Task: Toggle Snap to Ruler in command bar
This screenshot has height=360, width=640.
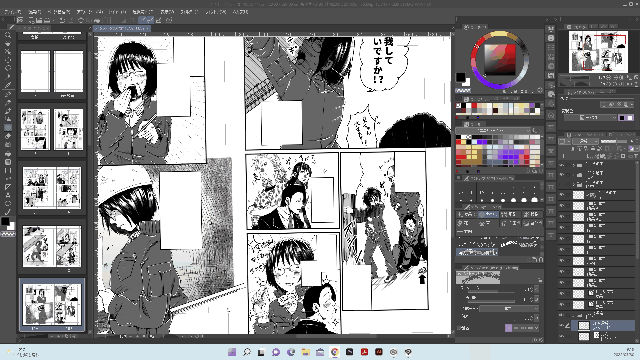Action: coord(143,20)
